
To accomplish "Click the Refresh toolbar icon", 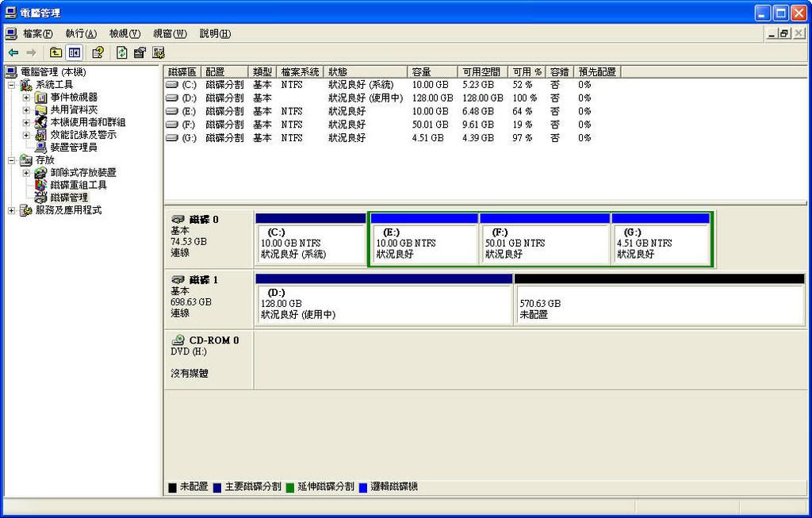I will 121,52.
